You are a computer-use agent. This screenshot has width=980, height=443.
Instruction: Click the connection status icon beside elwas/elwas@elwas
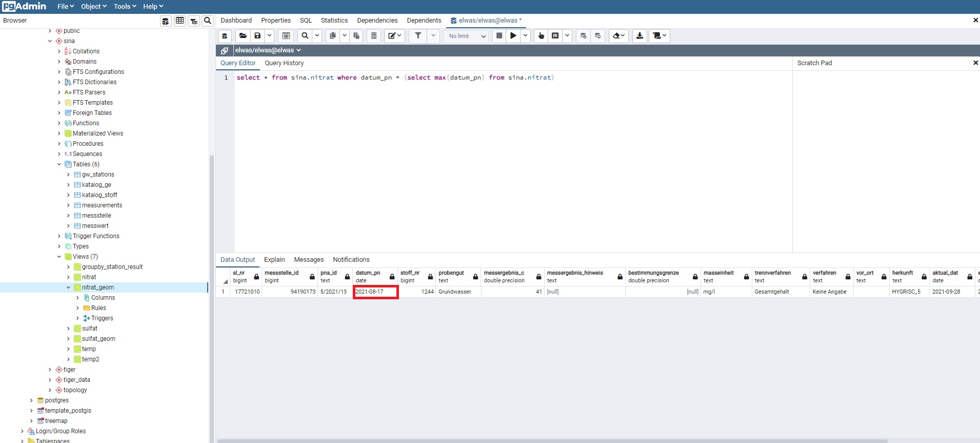tap(225, 50)
